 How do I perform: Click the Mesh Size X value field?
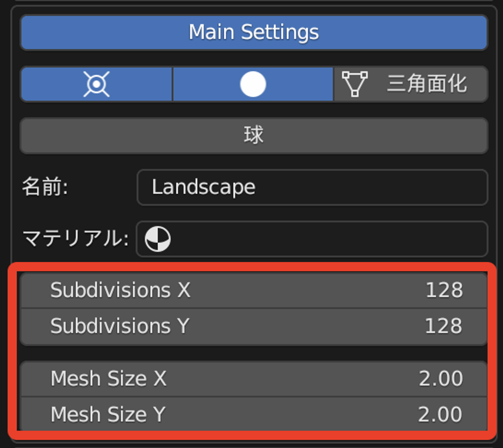(254, 379)
